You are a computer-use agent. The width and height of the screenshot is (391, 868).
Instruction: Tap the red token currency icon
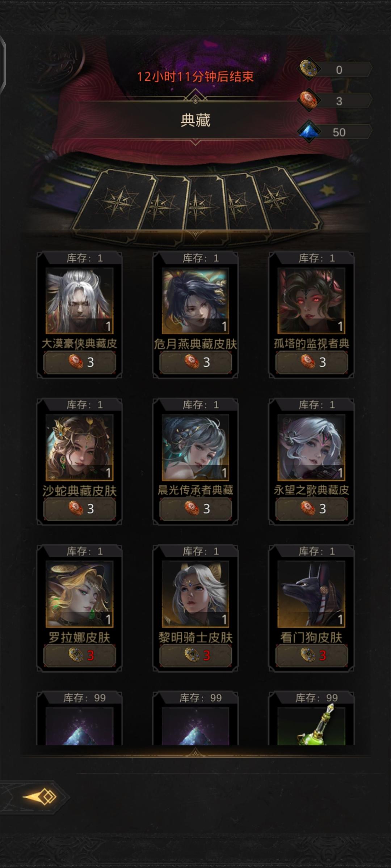pos(309,100)
